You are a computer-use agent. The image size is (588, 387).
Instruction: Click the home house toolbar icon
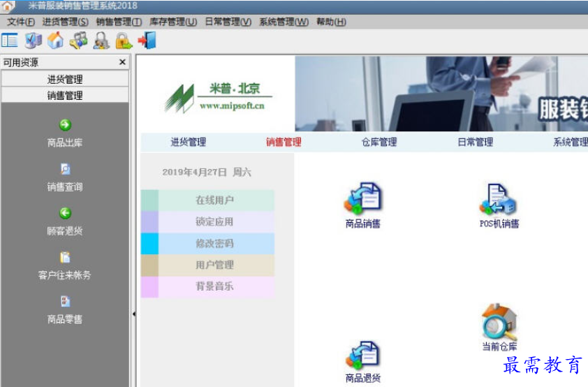tap(55, 41)
